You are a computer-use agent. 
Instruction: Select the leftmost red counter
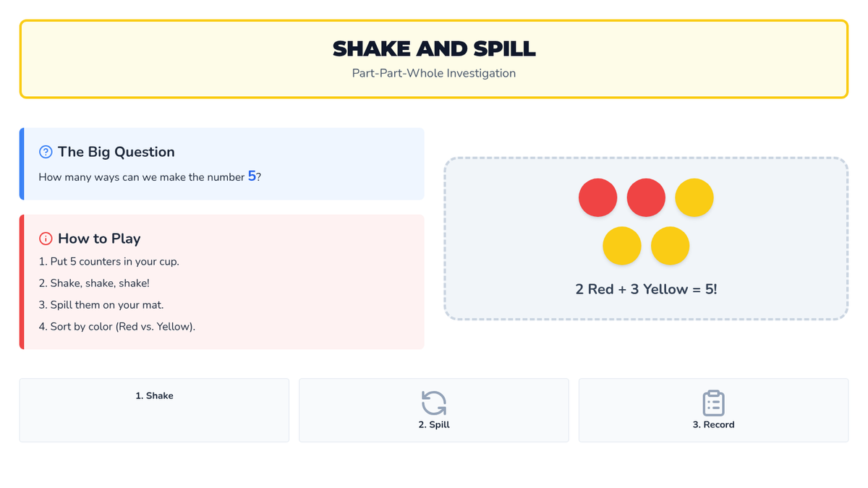[x=597, y=197]
